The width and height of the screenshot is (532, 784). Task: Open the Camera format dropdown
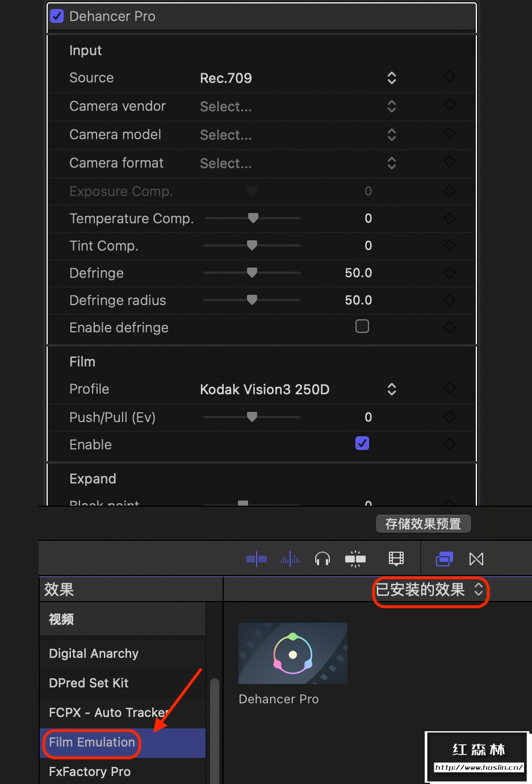[298, 163]
